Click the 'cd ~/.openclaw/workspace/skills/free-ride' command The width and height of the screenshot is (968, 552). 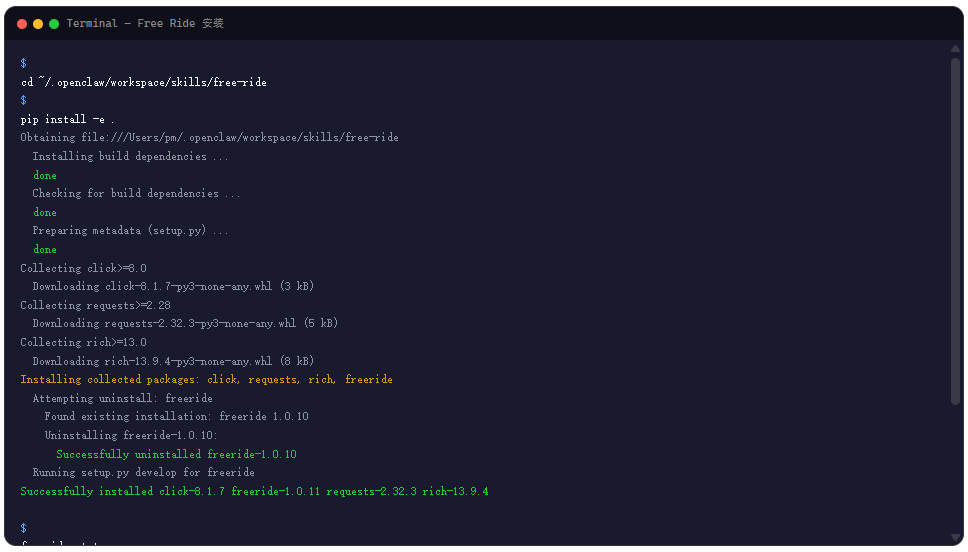click(144, 82)
